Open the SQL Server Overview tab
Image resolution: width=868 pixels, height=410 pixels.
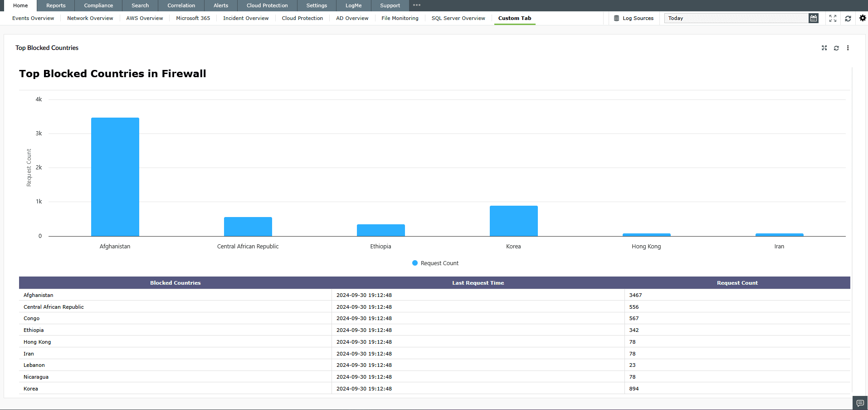458,18
